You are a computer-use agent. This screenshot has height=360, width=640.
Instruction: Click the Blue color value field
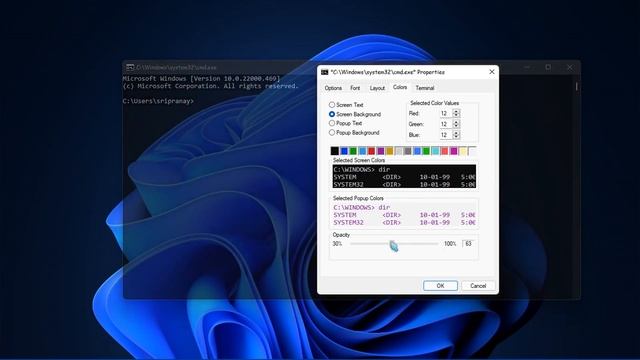(446, 135)
